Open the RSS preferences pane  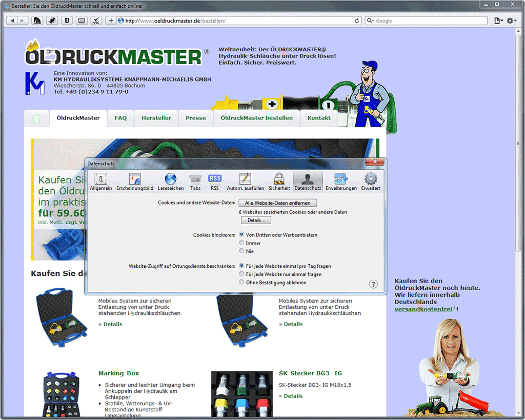215,182
